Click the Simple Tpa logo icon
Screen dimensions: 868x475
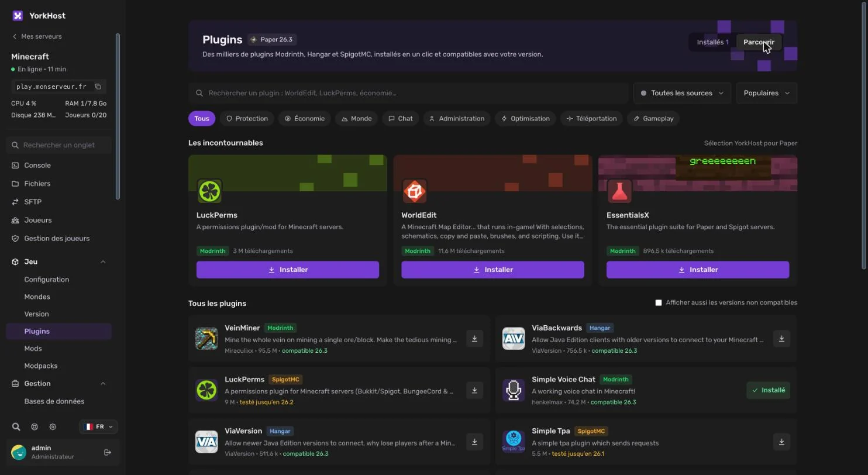[514, 442]
